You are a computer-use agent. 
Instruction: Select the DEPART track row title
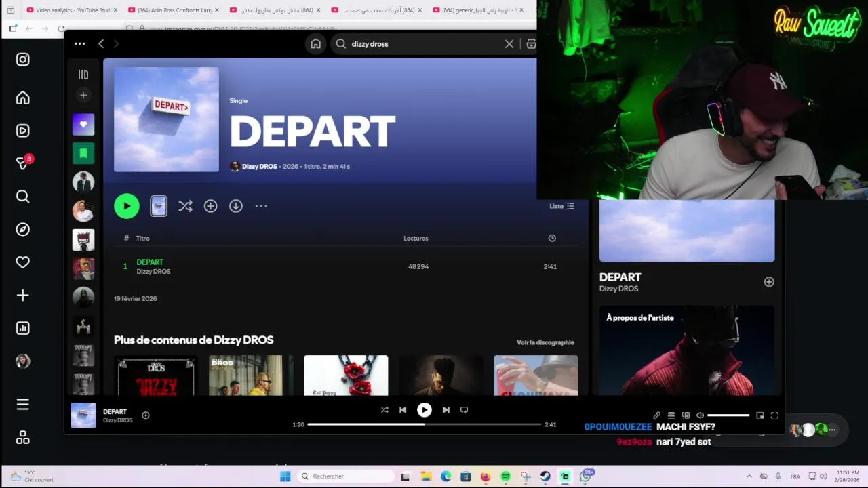[x=150, y=262]
